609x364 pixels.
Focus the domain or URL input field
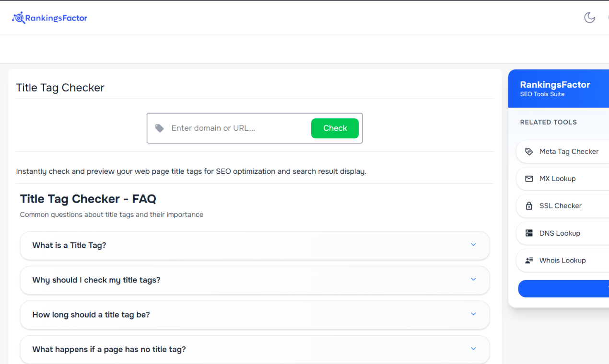[x=238, y=128]
